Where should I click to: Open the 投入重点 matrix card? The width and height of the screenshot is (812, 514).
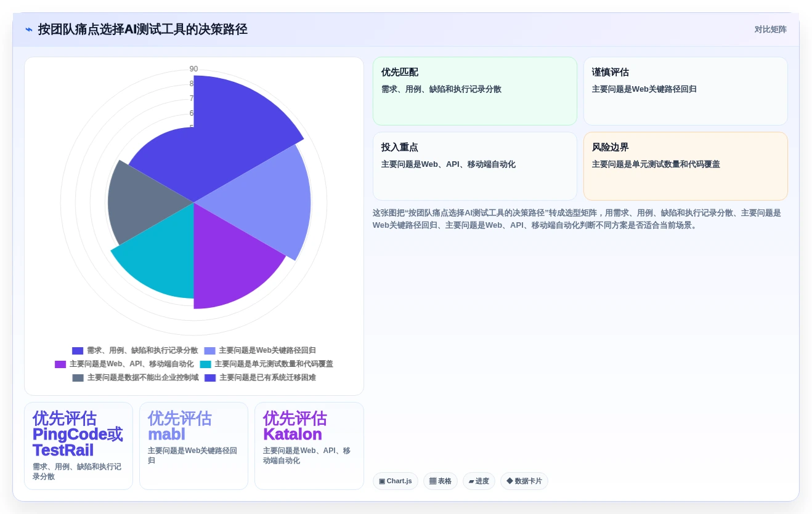point(475,166)
